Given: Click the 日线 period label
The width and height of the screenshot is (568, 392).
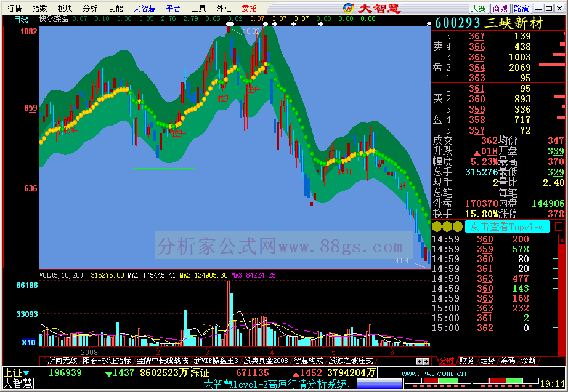Looking at the screenshot, I should (x=21, y=19).
